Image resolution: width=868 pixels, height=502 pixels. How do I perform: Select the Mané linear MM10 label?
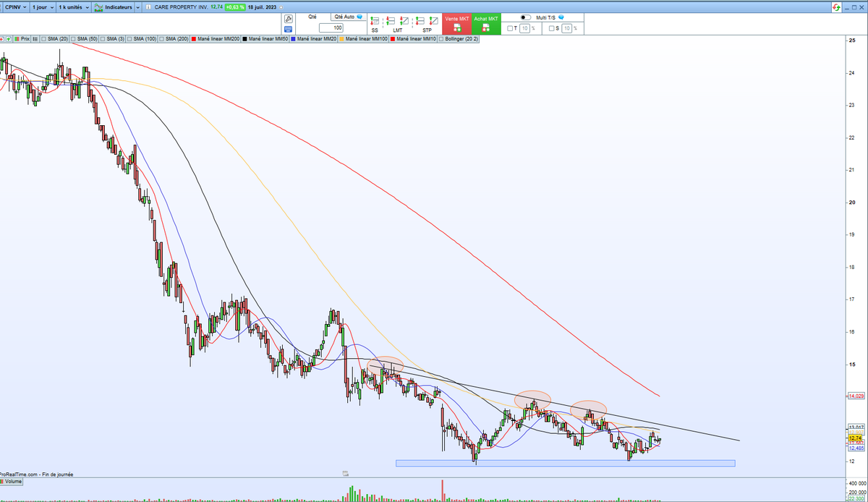(417, 39)
